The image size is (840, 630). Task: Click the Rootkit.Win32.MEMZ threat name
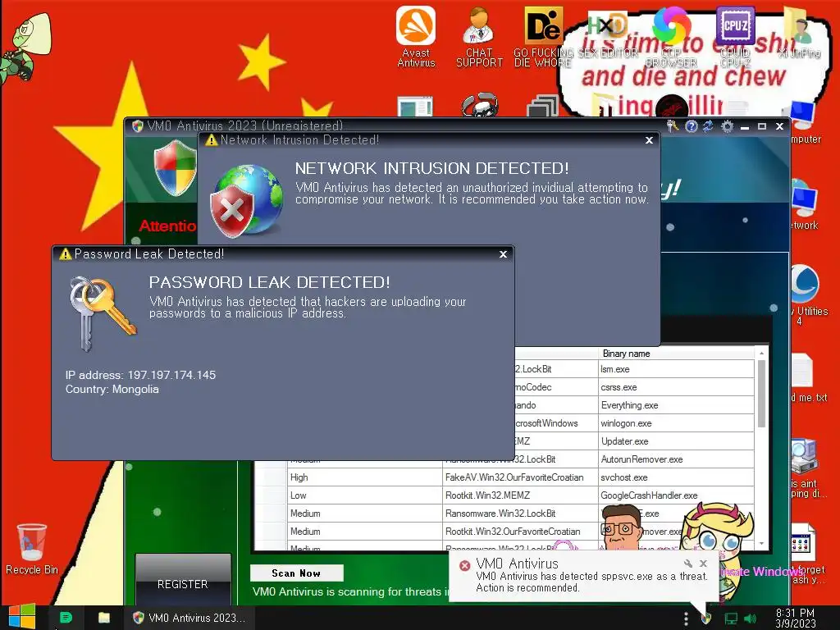[x=520, y=495]
